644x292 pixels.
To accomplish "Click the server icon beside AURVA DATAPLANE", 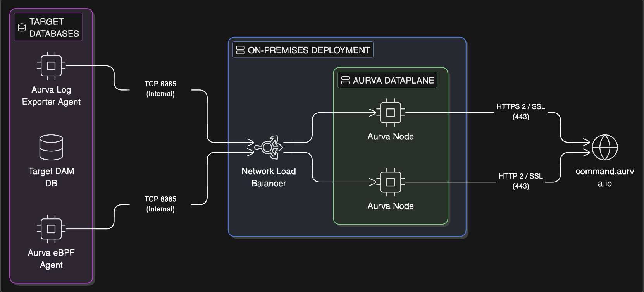I will (345, 80).
